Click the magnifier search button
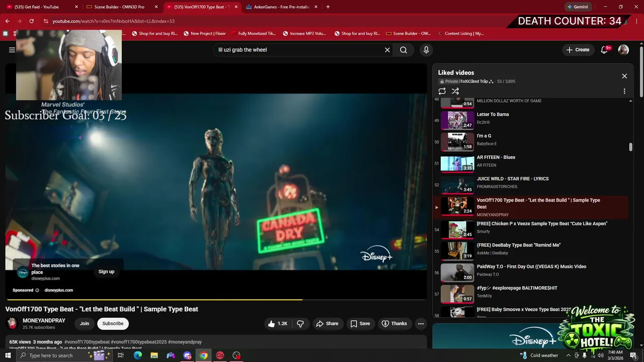This screenshot has height=362, width=644. (404, 50)
